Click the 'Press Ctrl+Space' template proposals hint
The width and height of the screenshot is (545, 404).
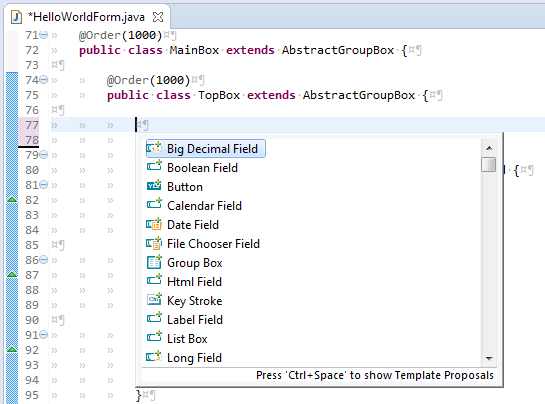pos(375,375)
